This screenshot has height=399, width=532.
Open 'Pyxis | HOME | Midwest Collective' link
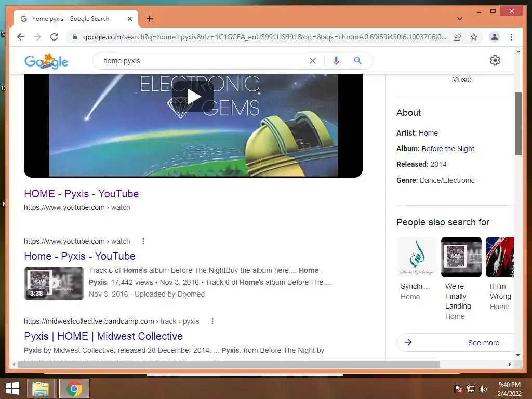click(x=103, y=336)
